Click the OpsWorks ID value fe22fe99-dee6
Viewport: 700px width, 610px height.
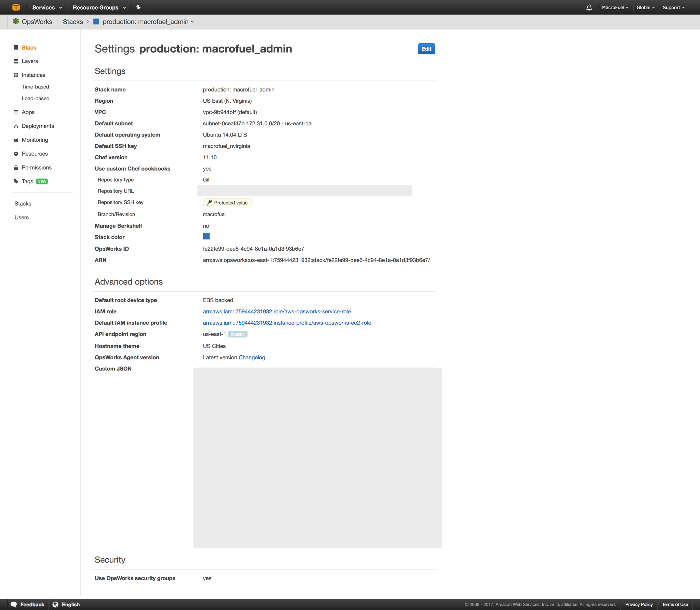click(x=253, y=249)
